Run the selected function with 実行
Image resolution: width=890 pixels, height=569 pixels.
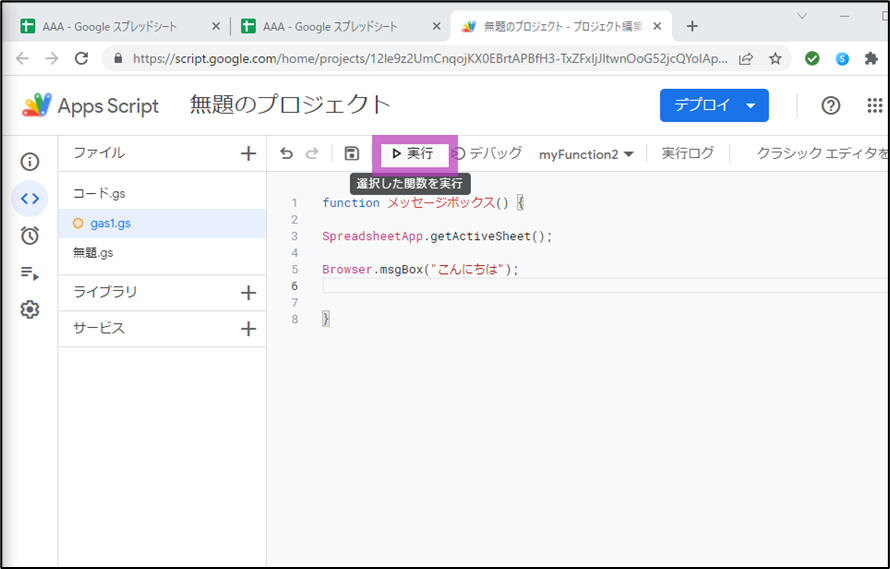point(413,153)
